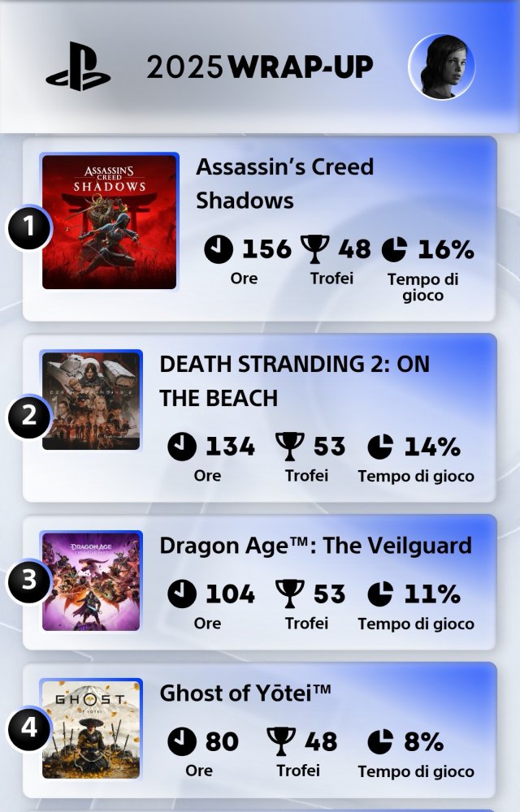Click the trophy icon for Ghost of Yōtei
Screen dimensions: 520x812
281,741
